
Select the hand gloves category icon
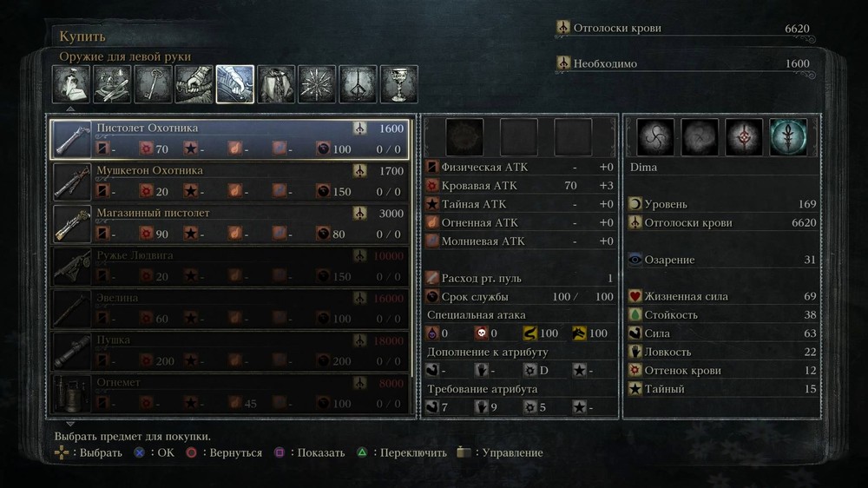click(x=194, y=84)
